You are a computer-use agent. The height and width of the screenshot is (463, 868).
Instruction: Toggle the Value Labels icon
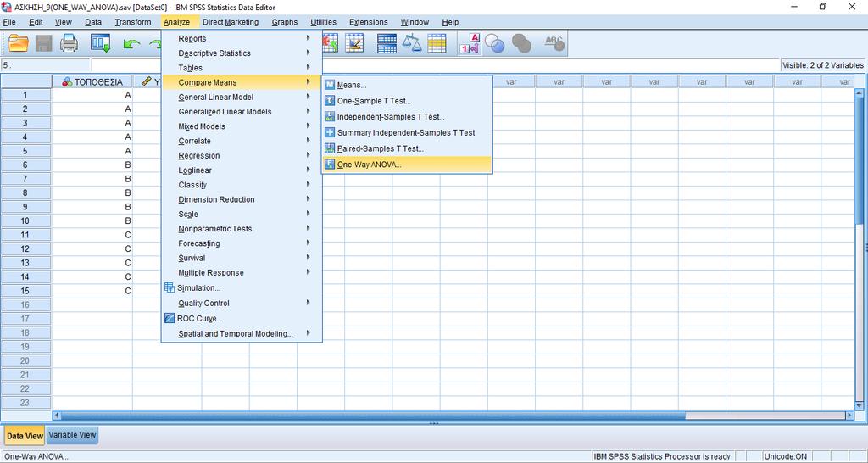[x=470, y=43]
